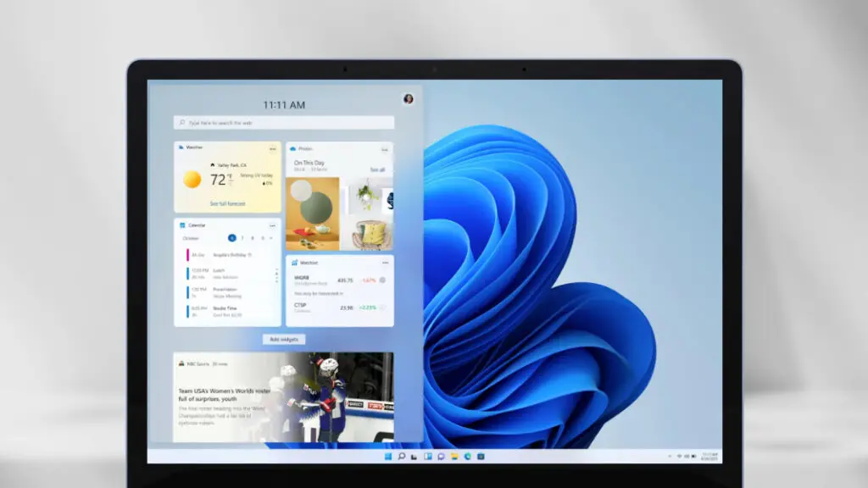The image size is (868, 488).
Task: Click the CTSP stock options gear
Action: [383, 308]
